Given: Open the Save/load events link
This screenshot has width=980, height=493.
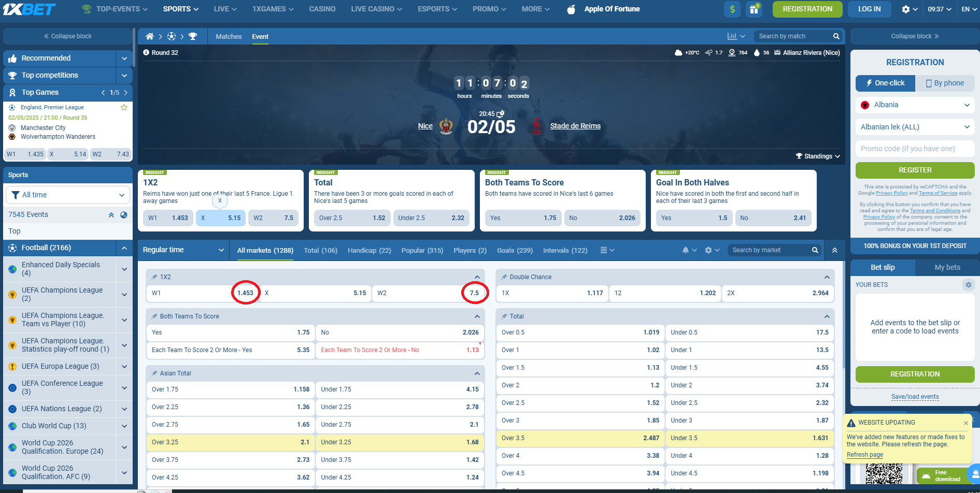Looking at the screenshot, I should point(915,397).
